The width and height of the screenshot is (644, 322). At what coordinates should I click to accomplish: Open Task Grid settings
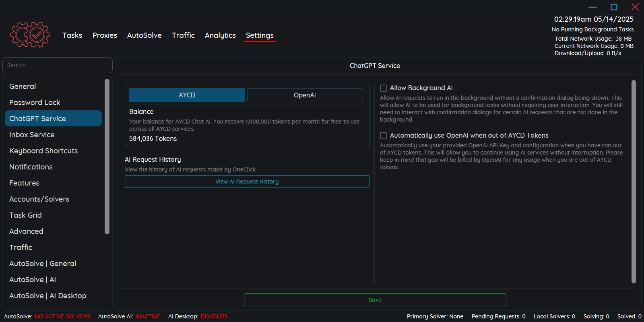53,215
